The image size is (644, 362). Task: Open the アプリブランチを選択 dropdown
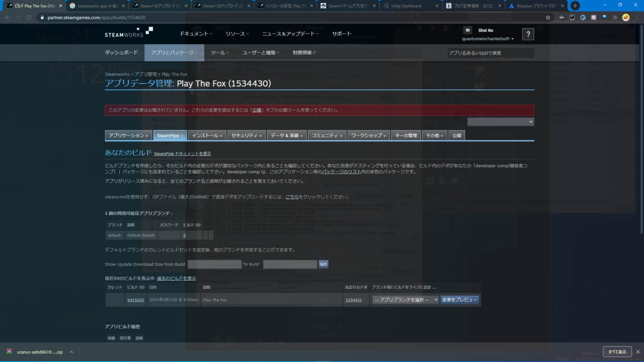pos(405,300)
